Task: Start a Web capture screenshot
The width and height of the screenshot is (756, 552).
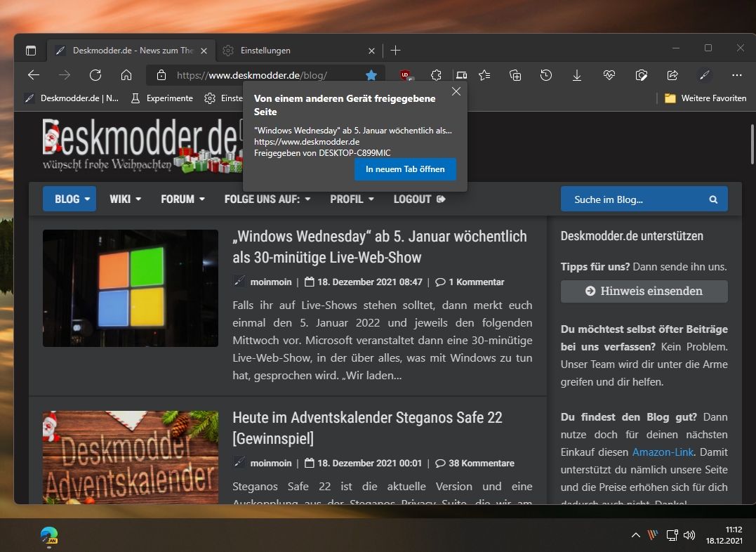Action: point(642,74)
